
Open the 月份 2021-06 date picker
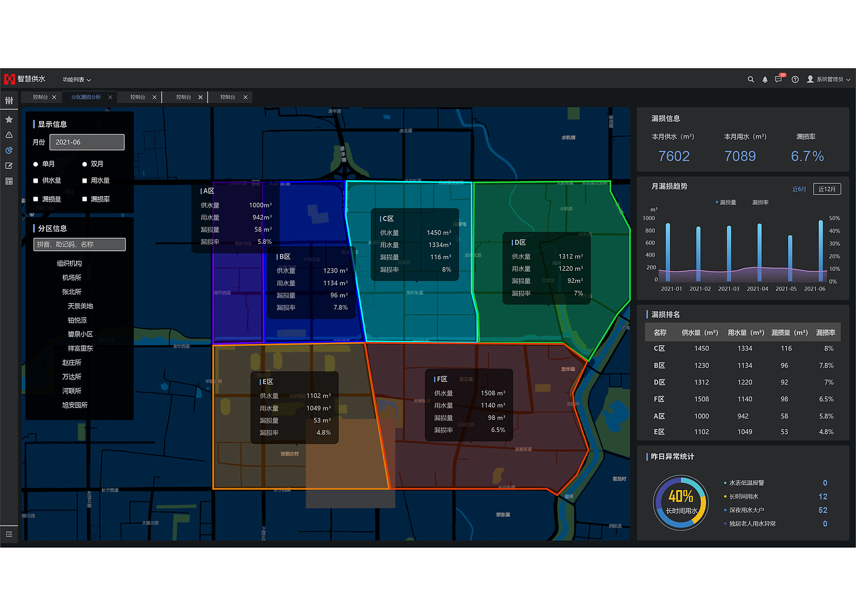(87, 142)
